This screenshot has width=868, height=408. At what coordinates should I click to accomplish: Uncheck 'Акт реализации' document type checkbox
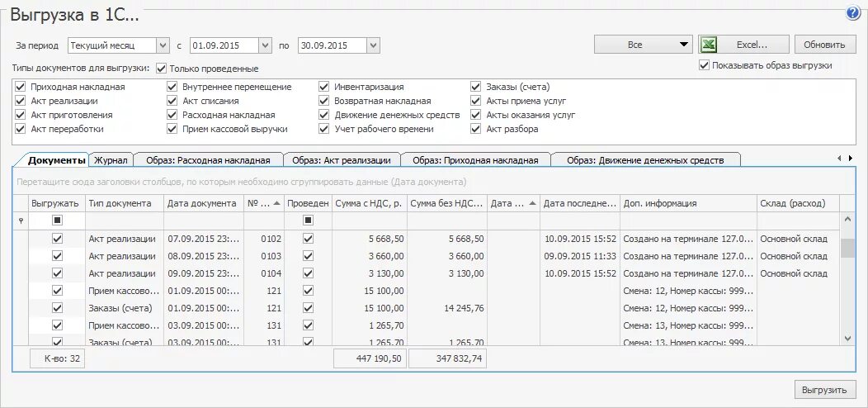point(21,101)
